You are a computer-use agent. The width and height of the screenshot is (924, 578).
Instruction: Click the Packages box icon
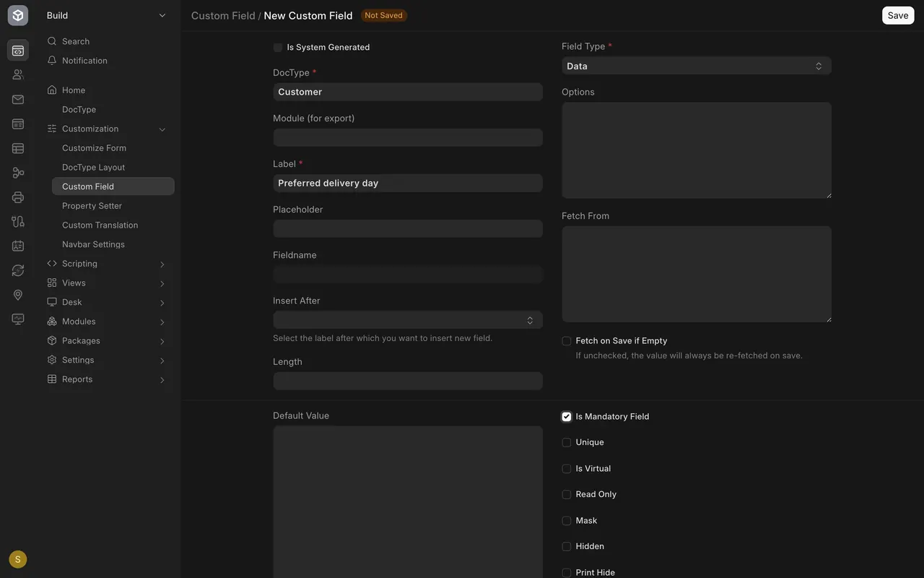52,341
